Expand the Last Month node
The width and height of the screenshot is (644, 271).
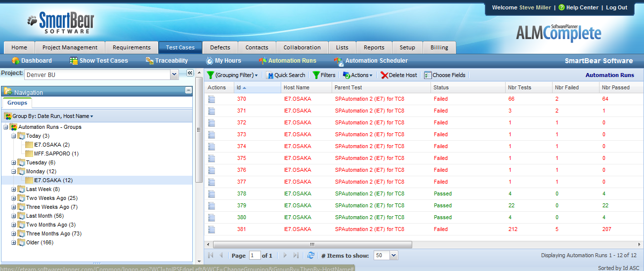pyautogui.click(x=14, y=216)
